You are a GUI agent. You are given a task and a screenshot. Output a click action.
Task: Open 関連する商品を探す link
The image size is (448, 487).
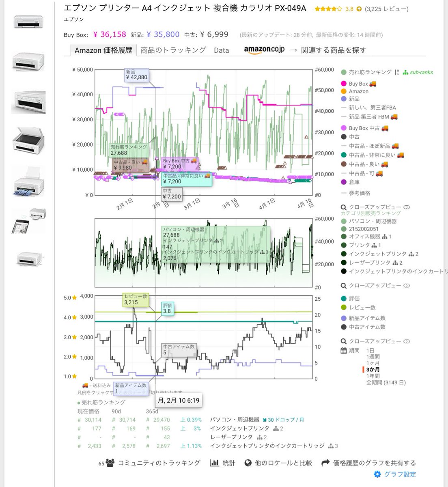(x=334, y=50)
